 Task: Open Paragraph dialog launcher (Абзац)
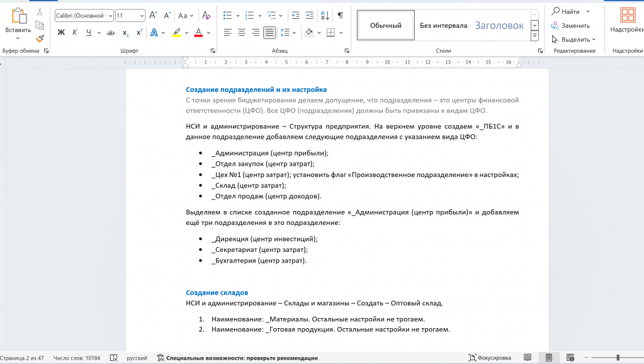347,51
